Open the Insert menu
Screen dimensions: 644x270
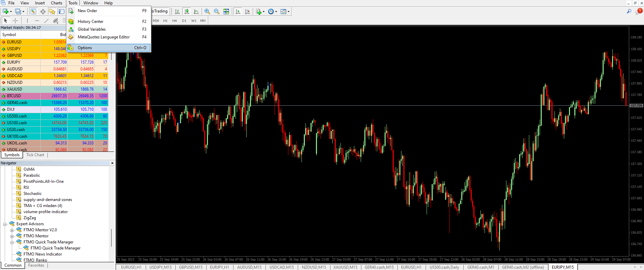click(x=40, y=3)
